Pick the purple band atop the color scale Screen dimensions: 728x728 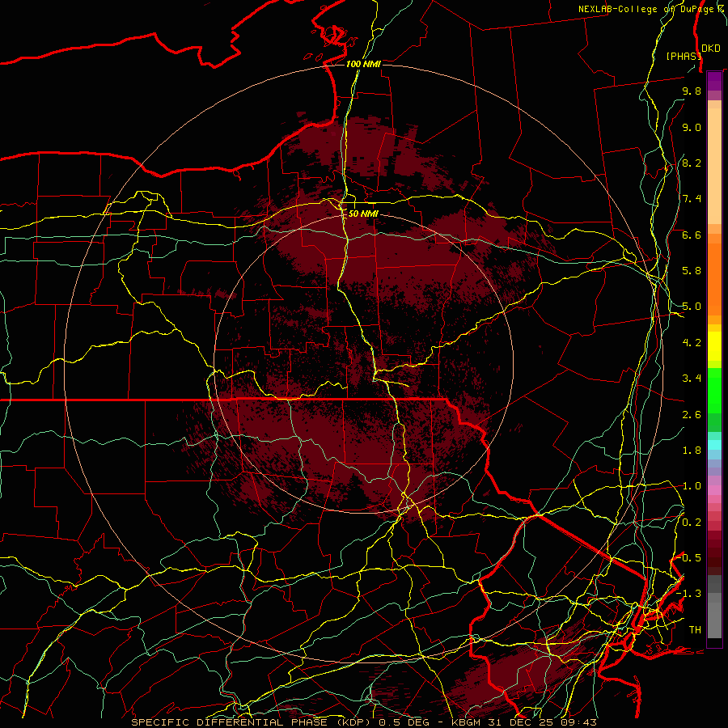click(714, 81)
